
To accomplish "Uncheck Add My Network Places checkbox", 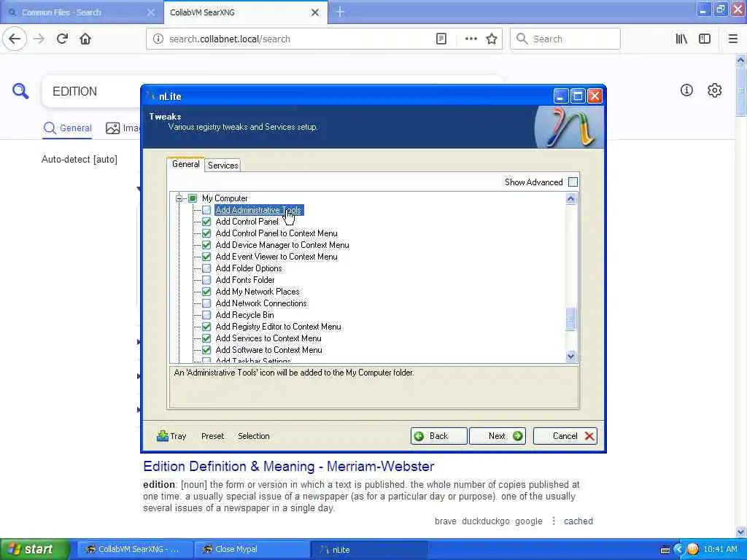I will [x=206, y=292].
